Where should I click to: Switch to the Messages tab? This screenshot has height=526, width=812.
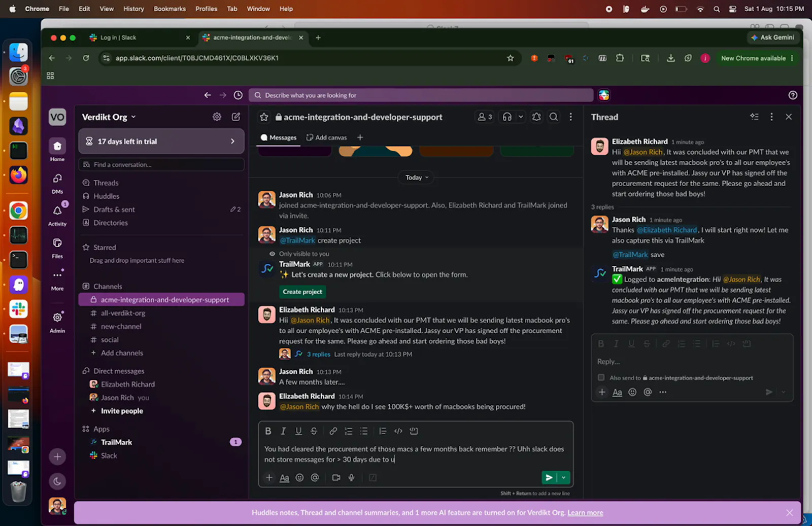tap(279, 137)
